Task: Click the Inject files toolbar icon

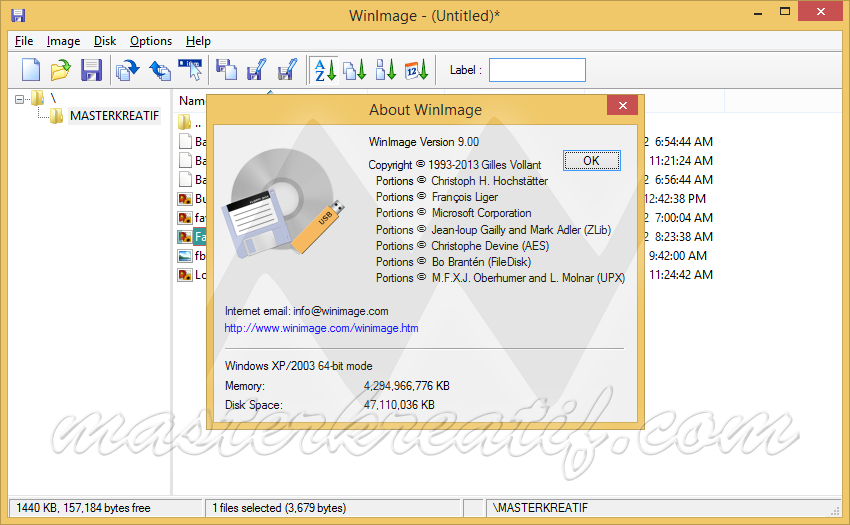Action: pos(128,70)
